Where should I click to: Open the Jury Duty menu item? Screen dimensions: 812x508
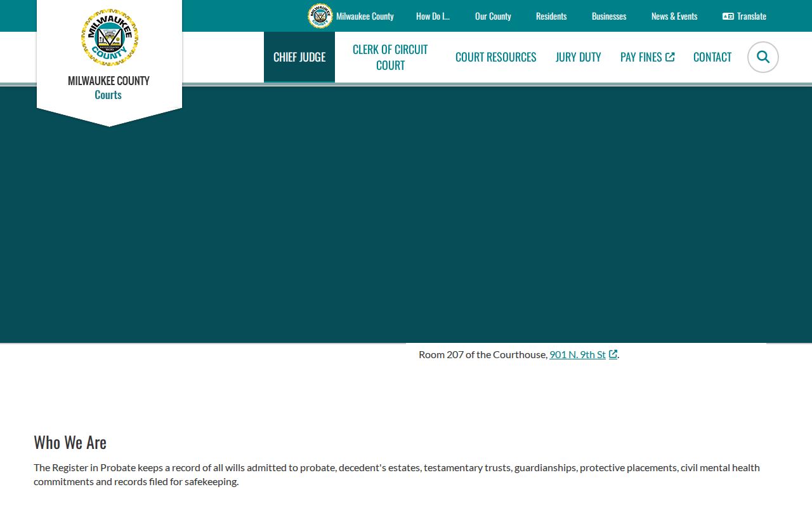[579, 57]
